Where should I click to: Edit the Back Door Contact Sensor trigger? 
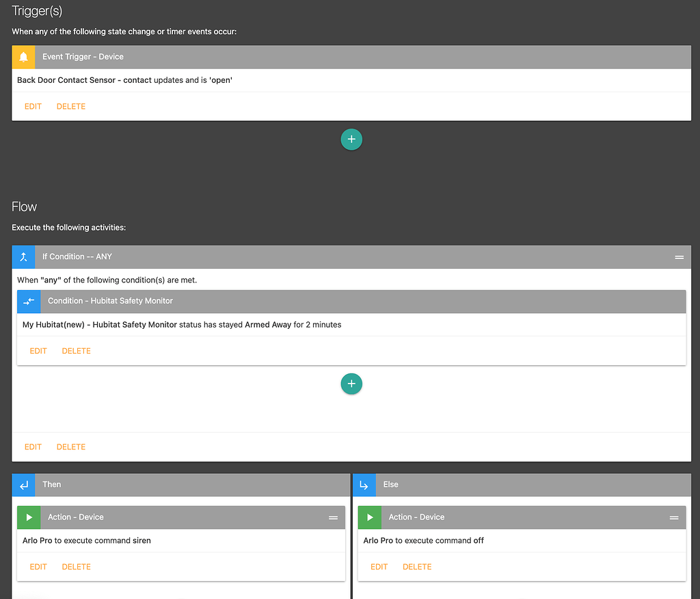(x=32, y=106)
